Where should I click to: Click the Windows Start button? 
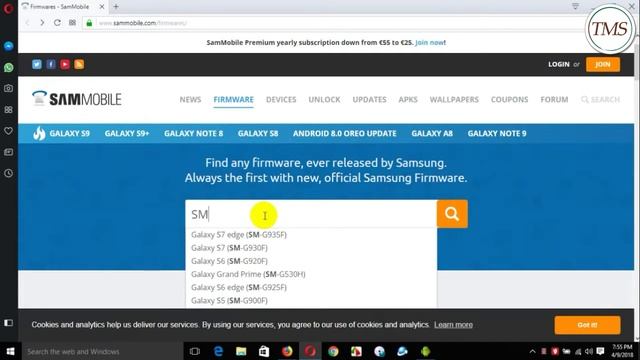click(x=11, y=351)
